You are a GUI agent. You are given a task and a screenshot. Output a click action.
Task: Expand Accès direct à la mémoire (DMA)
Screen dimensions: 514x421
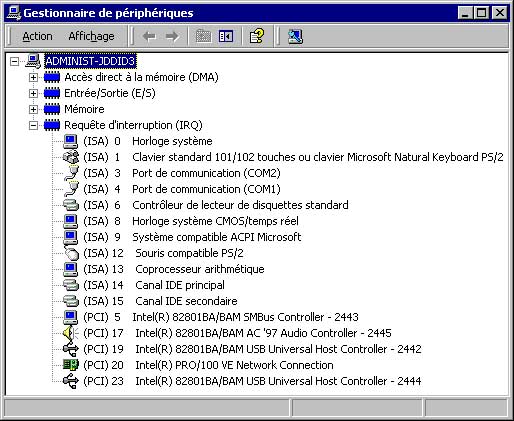(x=33, y=77)
